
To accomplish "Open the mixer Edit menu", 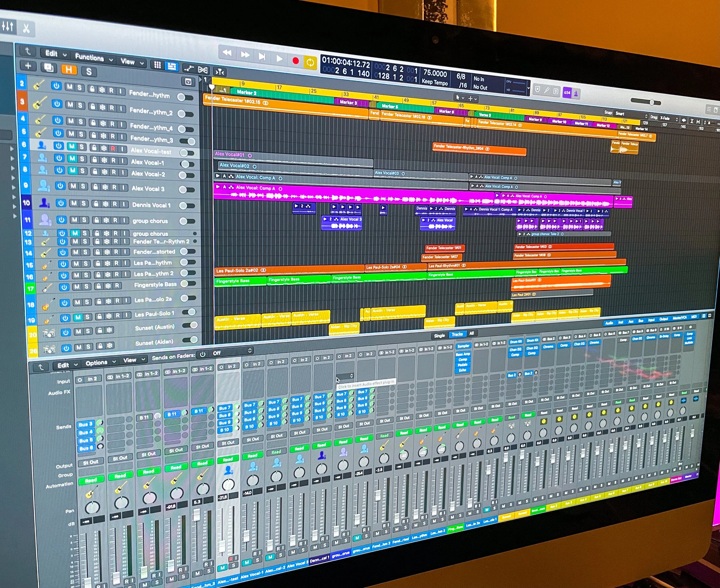I will (x=67, y=365).
